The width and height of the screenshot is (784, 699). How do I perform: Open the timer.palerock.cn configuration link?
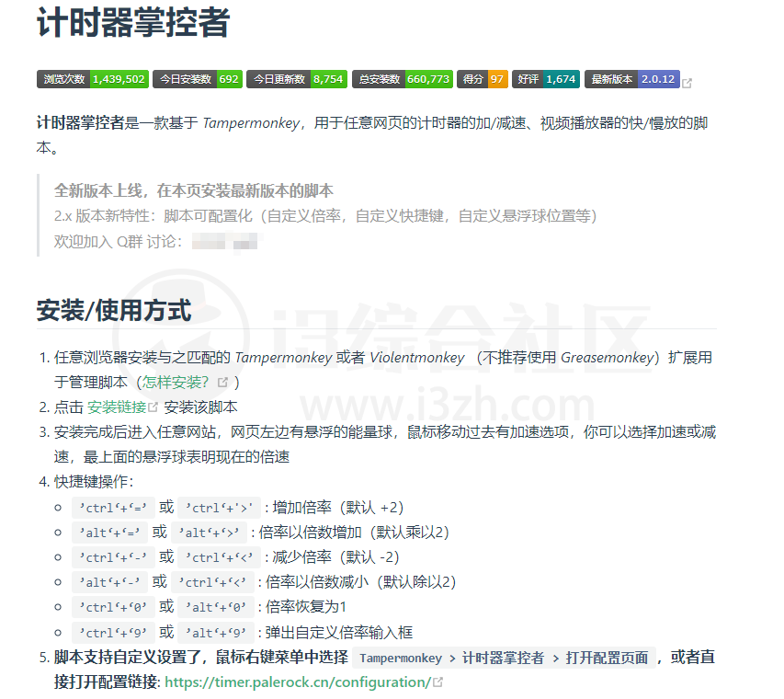[298, 682]
